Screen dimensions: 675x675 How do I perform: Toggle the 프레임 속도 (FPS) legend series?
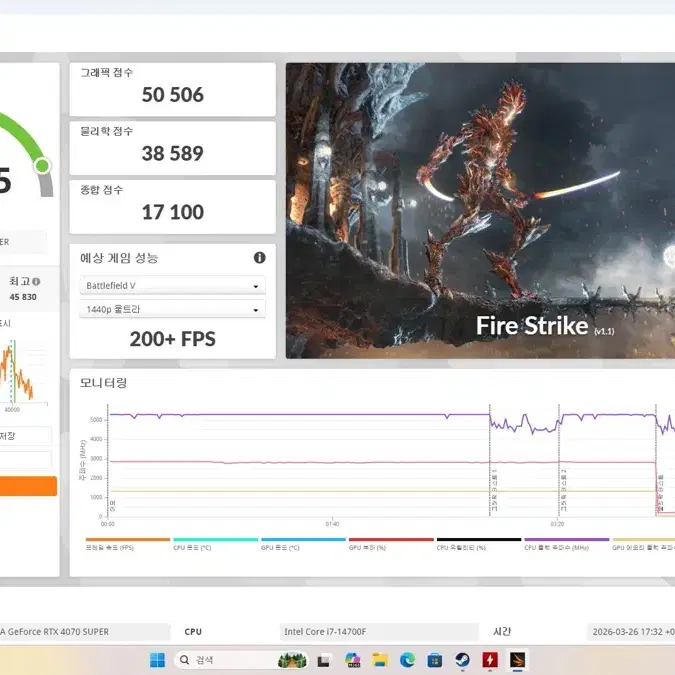(128, 544)
